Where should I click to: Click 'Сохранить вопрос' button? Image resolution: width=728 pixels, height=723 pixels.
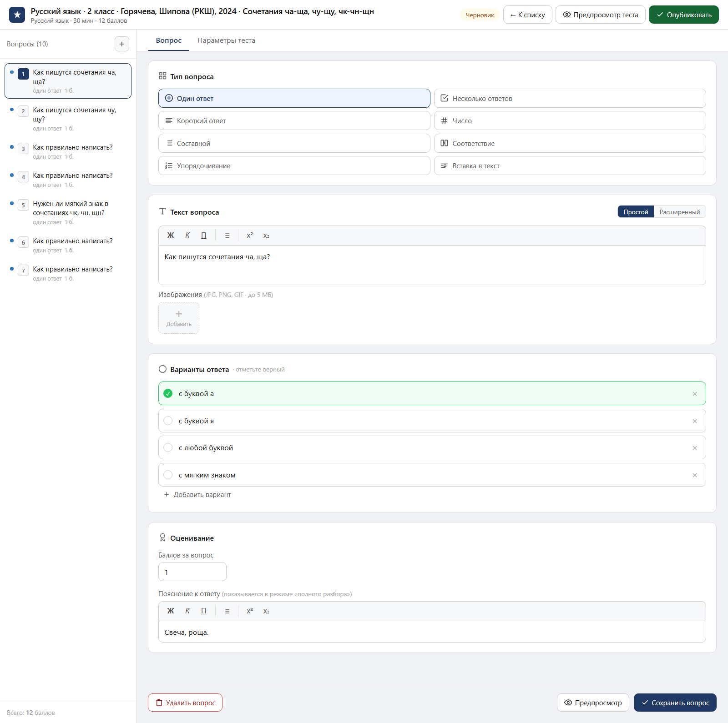click(x=675, y=703)
